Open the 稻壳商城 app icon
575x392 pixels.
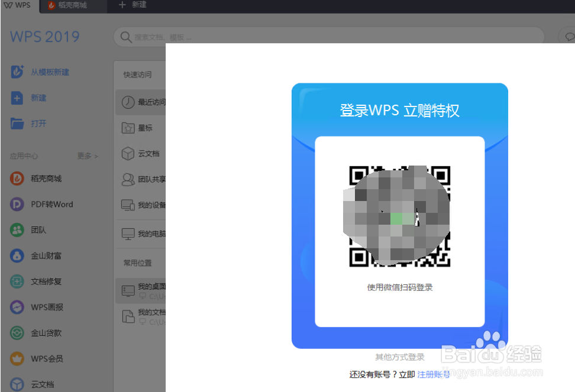click(17, 179)
